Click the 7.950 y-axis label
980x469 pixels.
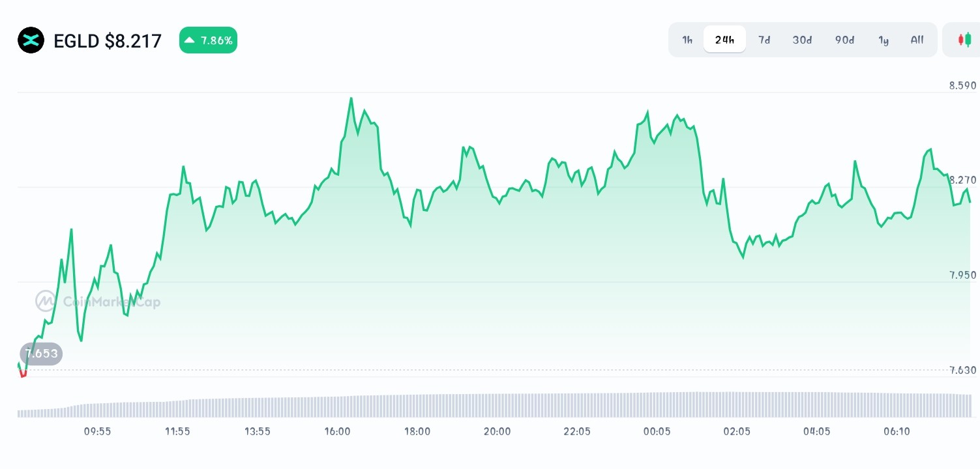point(962,275)
